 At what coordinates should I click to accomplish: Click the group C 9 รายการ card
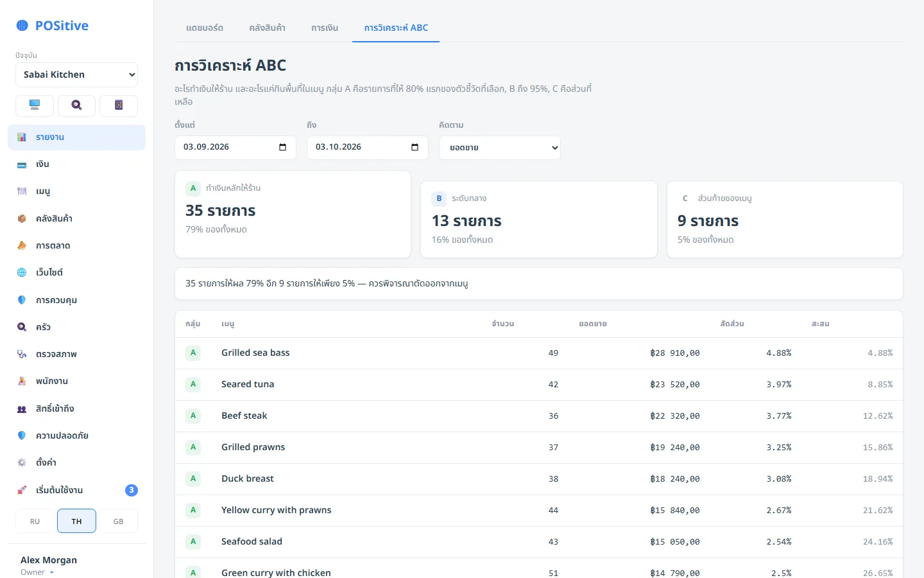pyautogui.click(x=785, y=220)
